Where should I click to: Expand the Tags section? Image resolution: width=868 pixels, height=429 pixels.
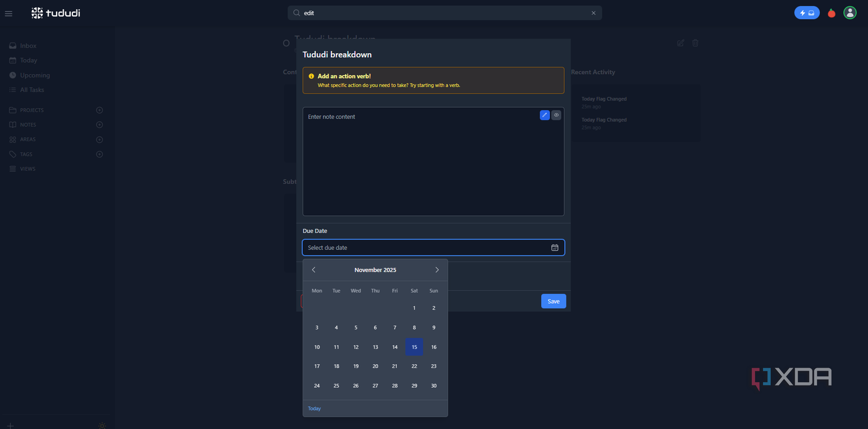(26, 154)
